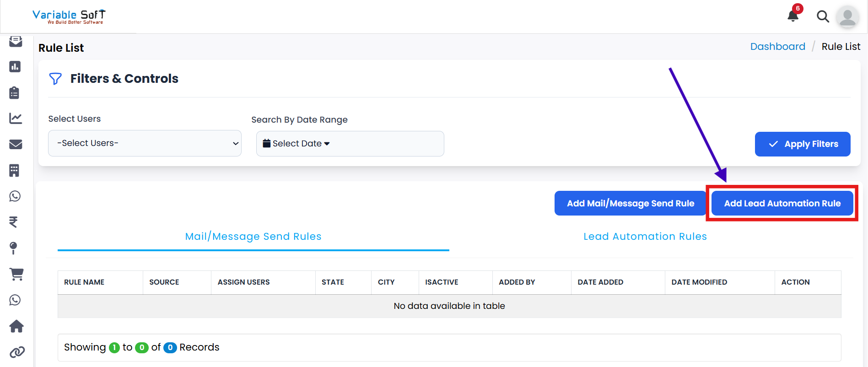
Task: Open the chain link sidebar icon
Action: click(x=17, y=352)
